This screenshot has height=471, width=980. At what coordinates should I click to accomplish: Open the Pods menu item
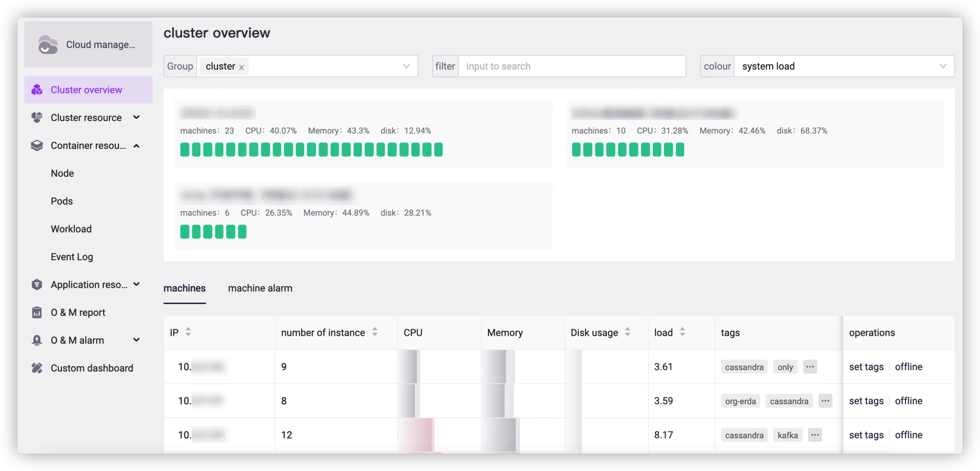point(62,201)
